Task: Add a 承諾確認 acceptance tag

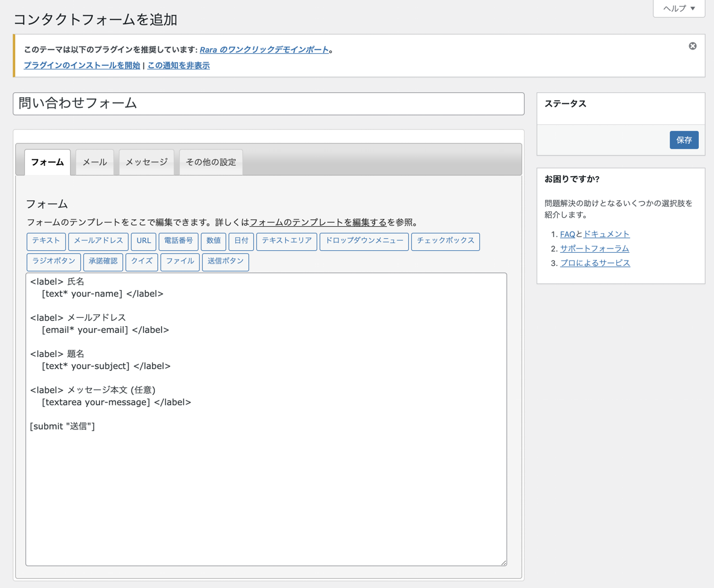Action: pyautogui.click(x=103, y=262)
